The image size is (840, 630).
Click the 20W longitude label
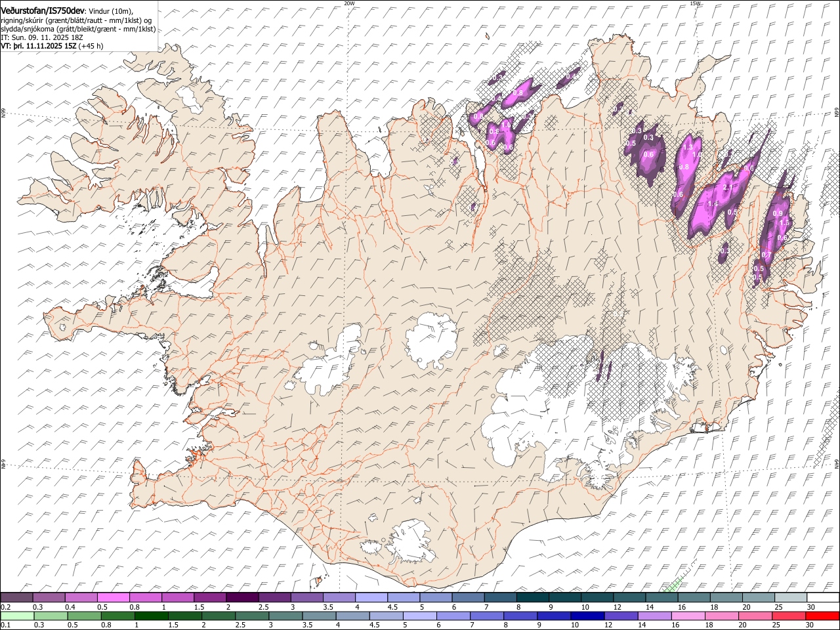coord(349,3)
